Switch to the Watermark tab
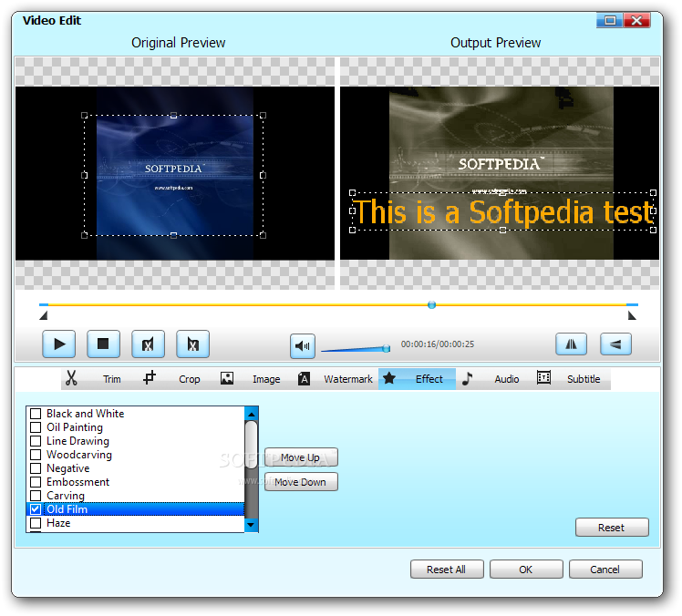Image resolution: width=682 pixels, height=616 pixels. point(348,379)
